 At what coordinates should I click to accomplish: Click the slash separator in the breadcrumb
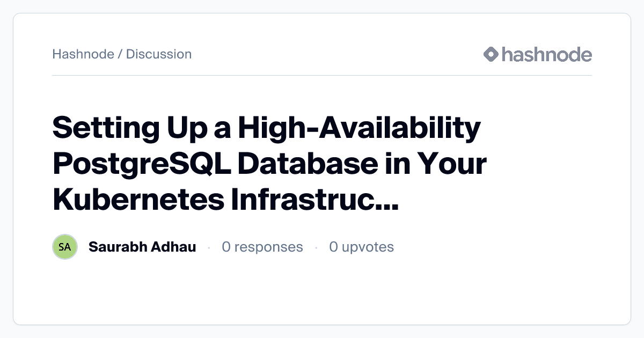tap(120, 54)
